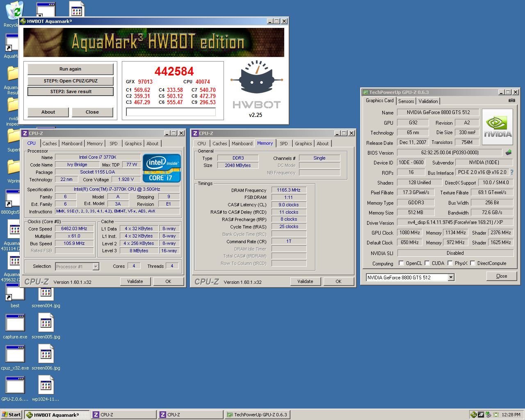Click the Aquamark total score 442584
Image resolution: width=525 pixels, height=420 pixels.
point(174,71)
